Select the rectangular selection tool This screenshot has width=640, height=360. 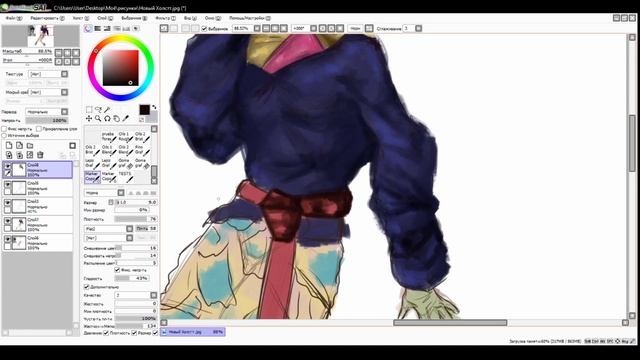tap(89, 109)
